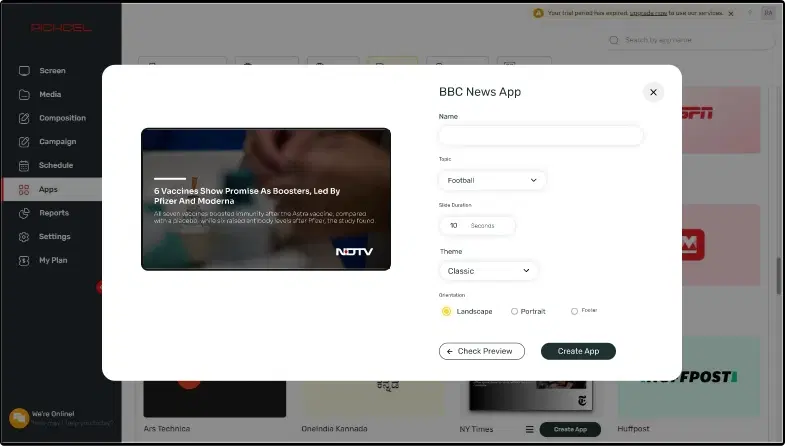Screen dimensions: 785x446
Task: Click the trial warning alert icon
Action: click(x=538, y=13)
